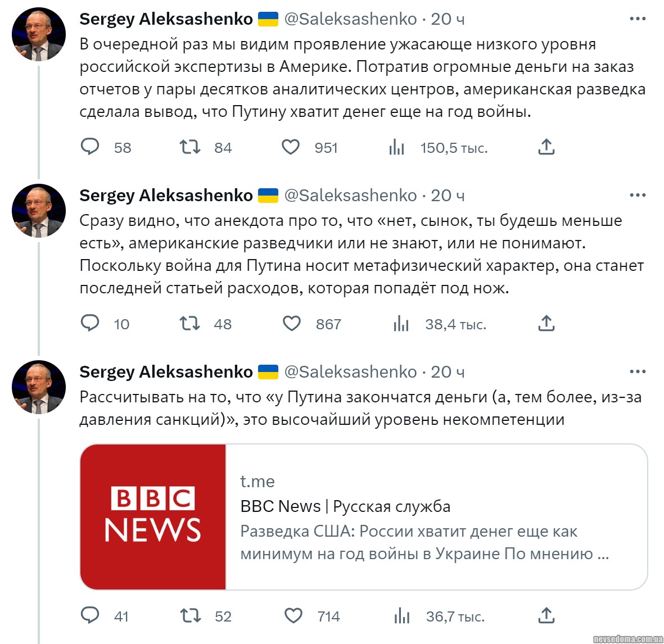Open more options menu on the second tweet
This screenshot has width=664, height=644.
(638, 196)
